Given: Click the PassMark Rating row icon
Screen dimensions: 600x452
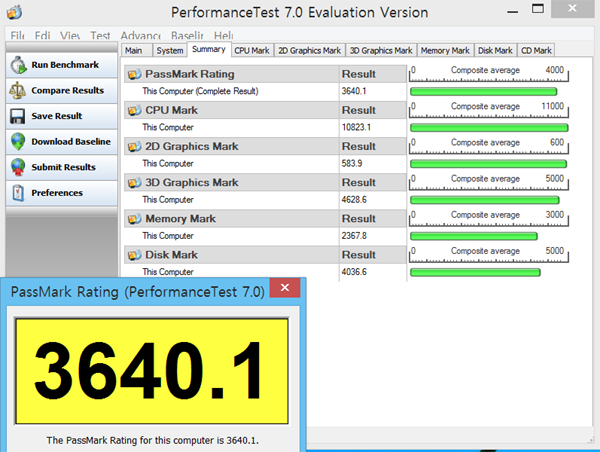Looking at the screenshot, I should 134,74.
